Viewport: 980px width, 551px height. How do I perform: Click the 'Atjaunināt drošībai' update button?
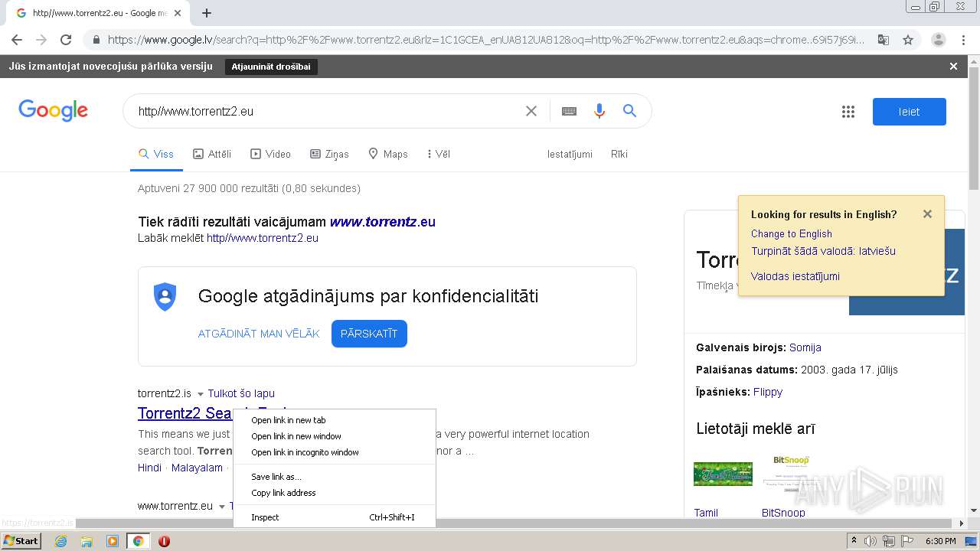tap(271, 67)
